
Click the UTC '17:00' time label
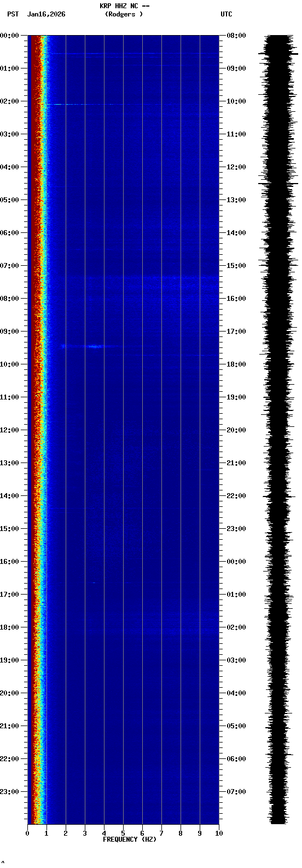click(236, 332)
